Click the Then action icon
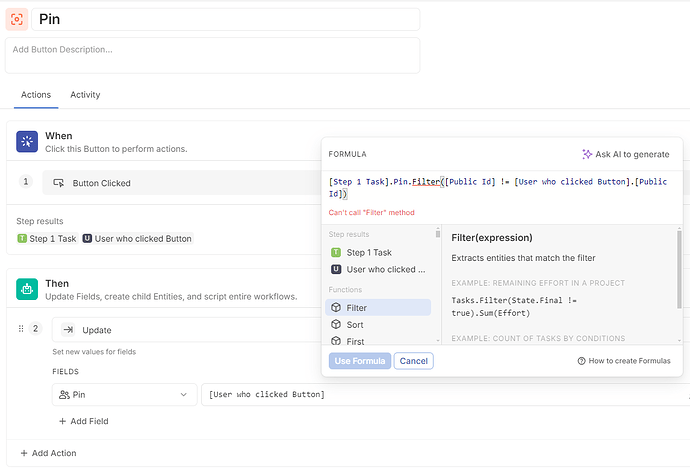Viewport: 690px width, 475px height. click(x=27, y=289)
